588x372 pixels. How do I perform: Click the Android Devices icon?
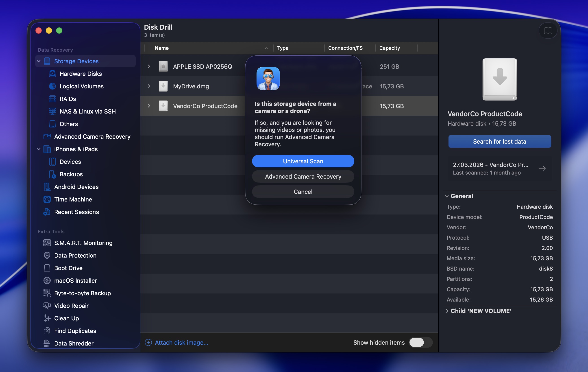(47, 187)
